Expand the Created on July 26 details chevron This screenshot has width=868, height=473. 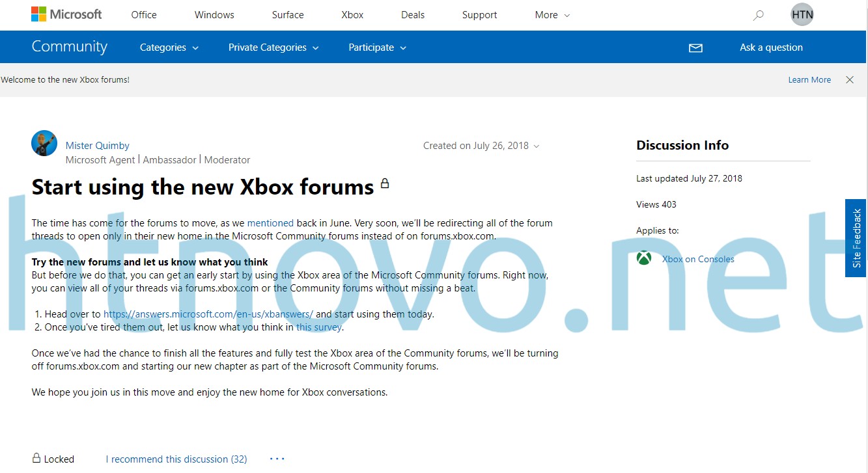click(537, 146)
